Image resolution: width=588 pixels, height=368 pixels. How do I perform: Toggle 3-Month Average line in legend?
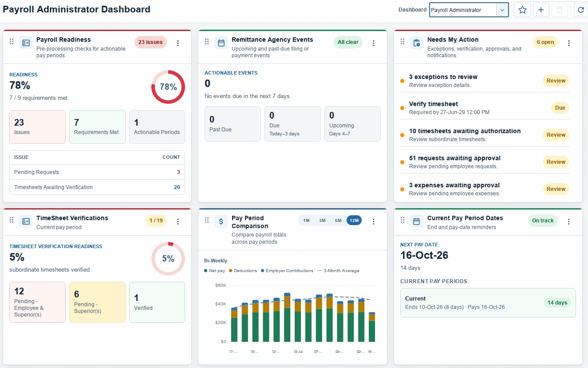(338, 271)
